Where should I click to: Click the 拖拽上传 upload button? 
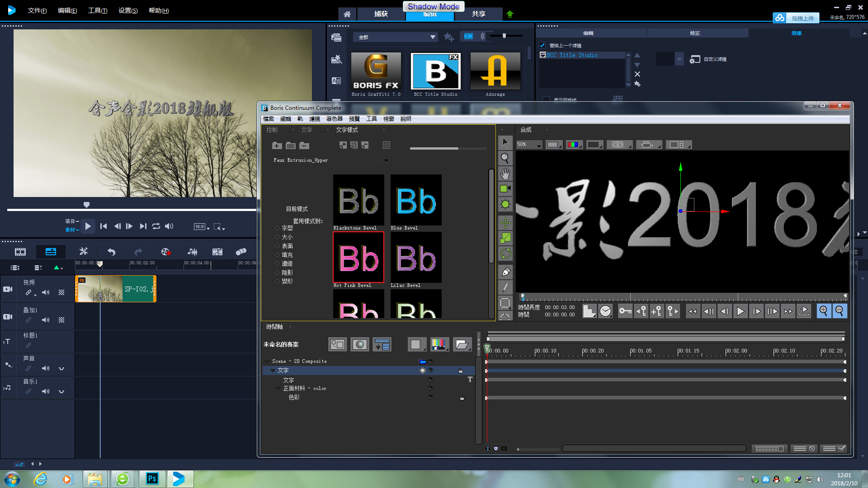[796, 18]
